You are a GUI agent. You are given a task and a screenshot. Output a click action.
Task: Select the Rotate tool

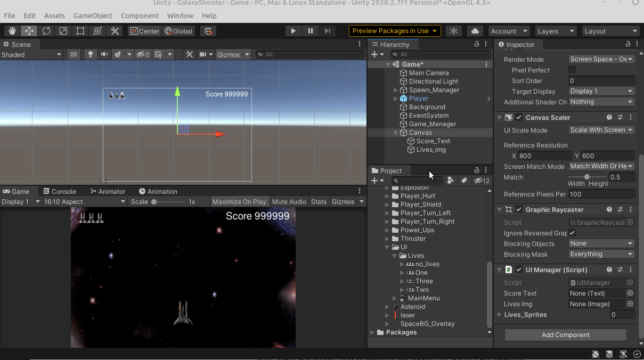(x=46, y=31)
